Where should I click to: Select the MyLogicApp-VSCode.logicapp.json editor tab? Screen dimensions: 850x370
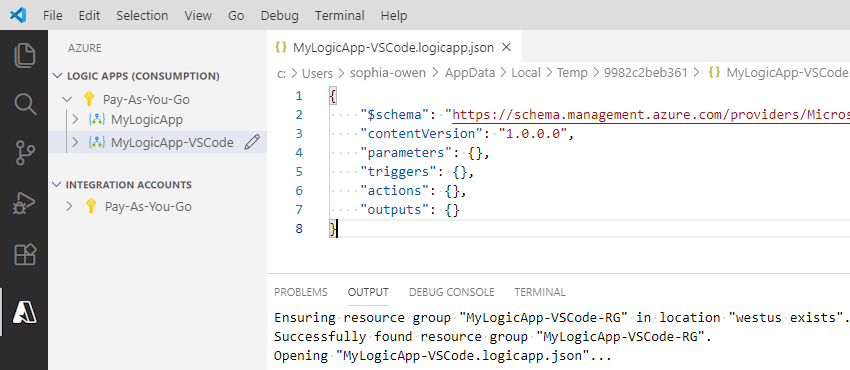pos(394,47)
